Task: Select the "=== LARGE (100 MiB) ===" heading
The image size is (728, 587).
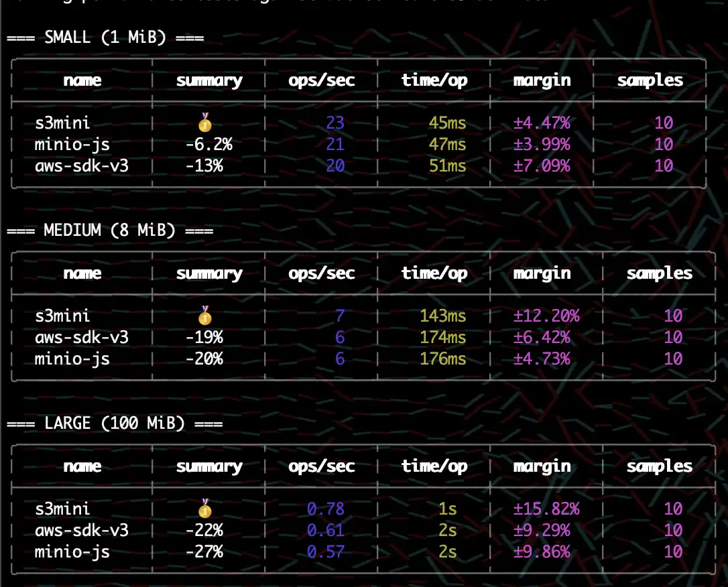Action: coord(115,423)
